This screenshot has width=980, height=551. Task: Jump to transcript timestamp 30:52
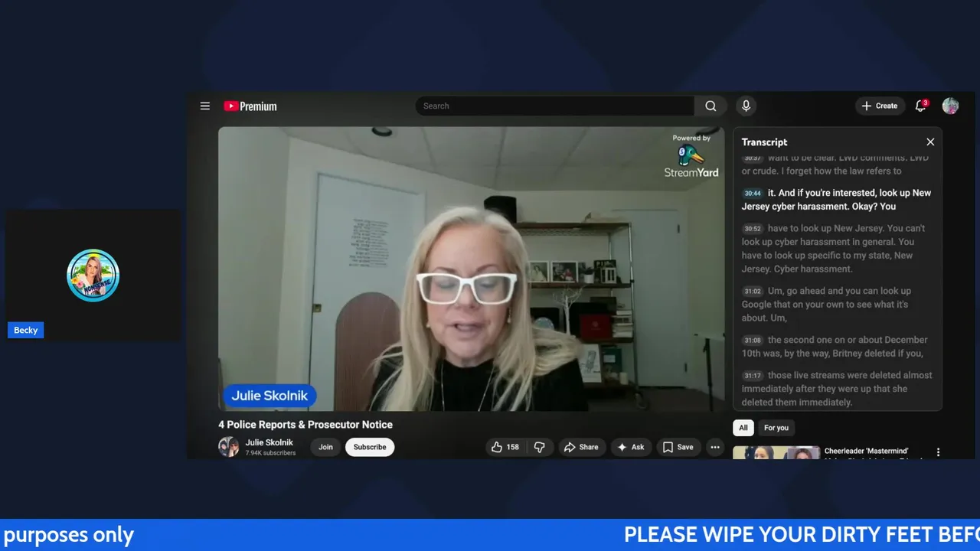[x=752, y=228]
